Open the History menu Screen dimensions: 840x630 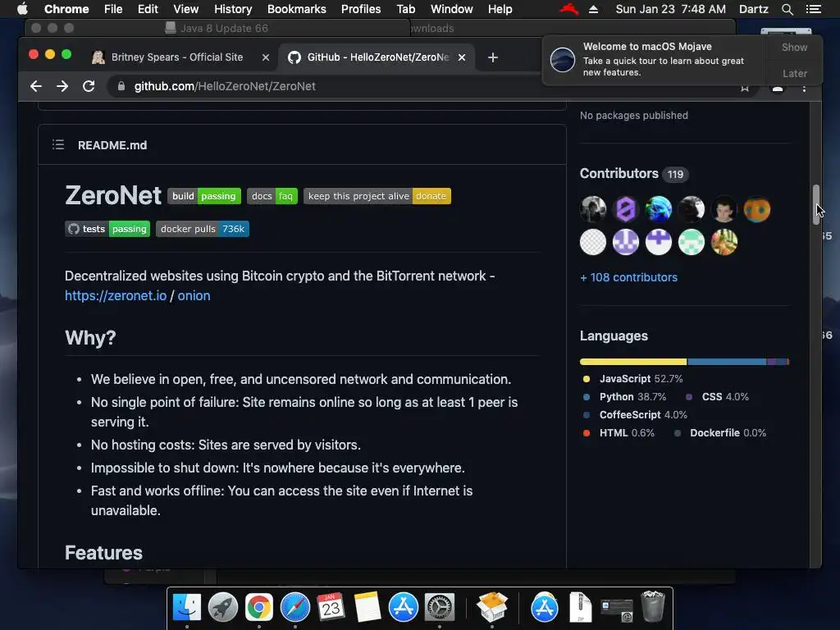[x=233, y=9]
